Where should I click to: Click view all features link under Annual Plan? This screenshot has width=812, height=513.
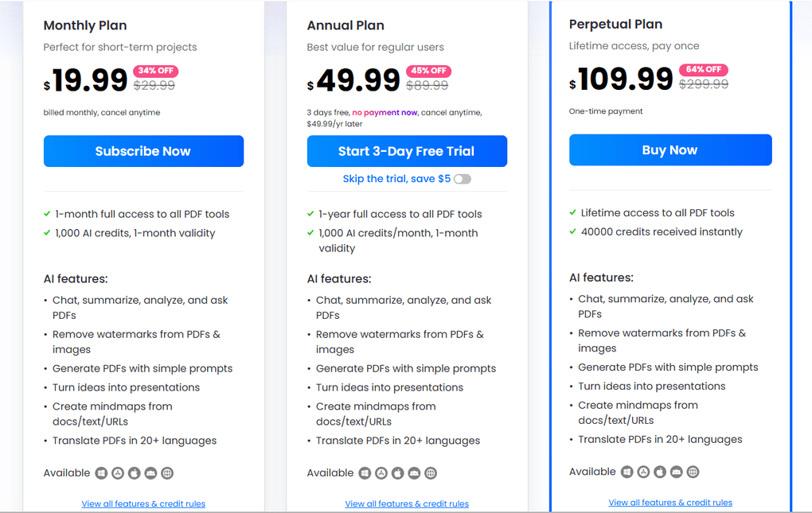coord(407,503)
